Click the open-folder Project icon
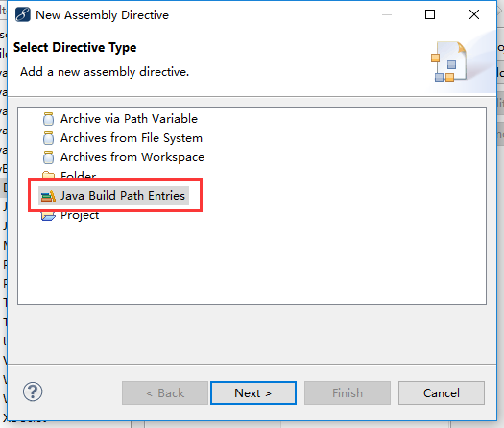The image size is (504, 428). point(48,216)
